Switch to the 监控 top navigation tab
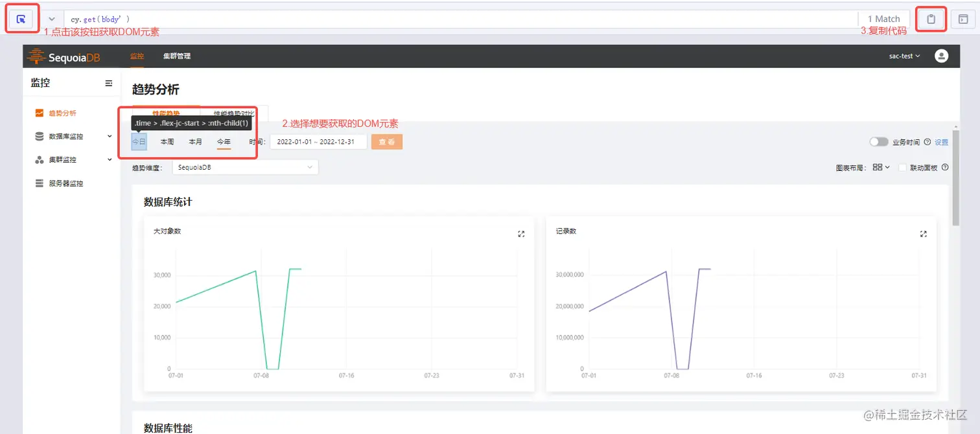 point(137,56)
